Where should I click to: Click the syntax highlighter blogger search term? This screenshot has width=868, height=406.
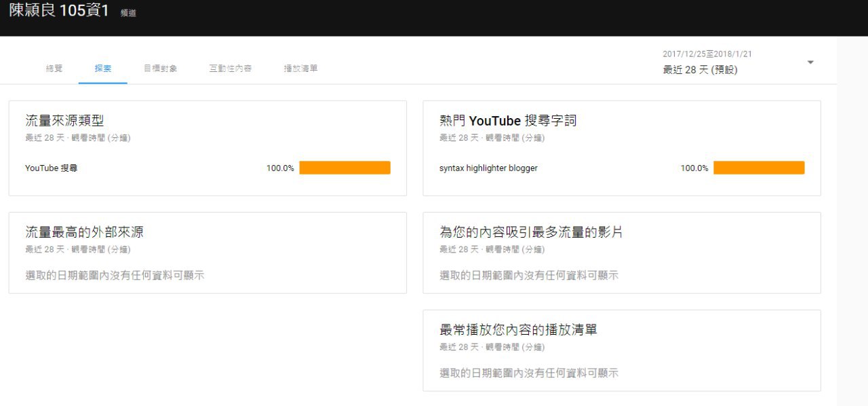click(x=488, y=168)
